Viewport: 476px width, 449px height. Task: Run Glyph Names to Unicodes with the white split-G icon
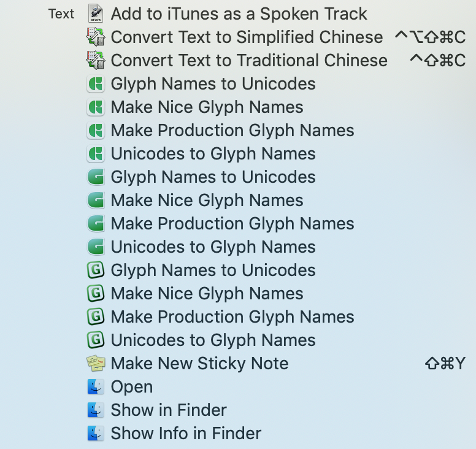213,83
